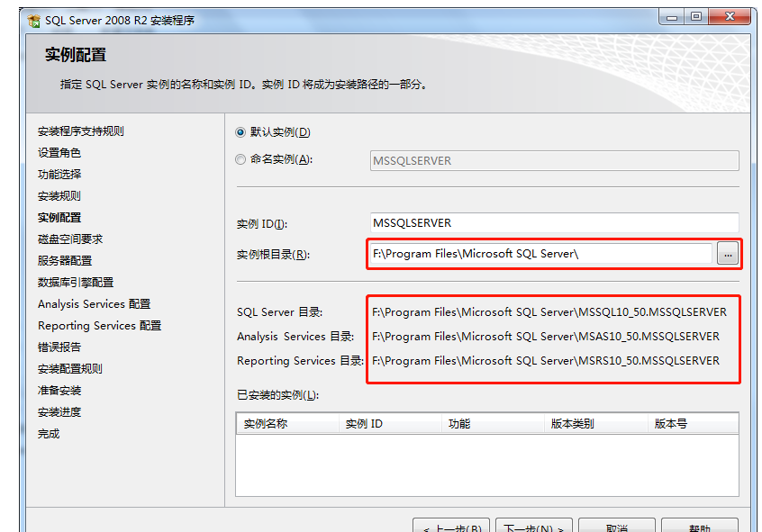Click the 已安装的实例 label
The image size is (762, 532).
point(277,395)
